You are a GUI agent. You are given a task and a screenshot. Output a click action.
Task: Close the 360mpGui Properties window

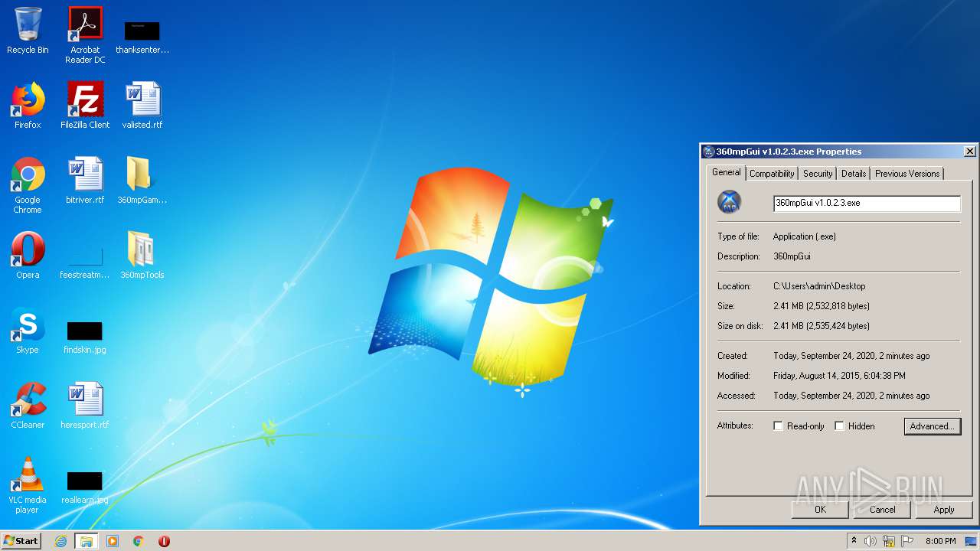(969, 152)
